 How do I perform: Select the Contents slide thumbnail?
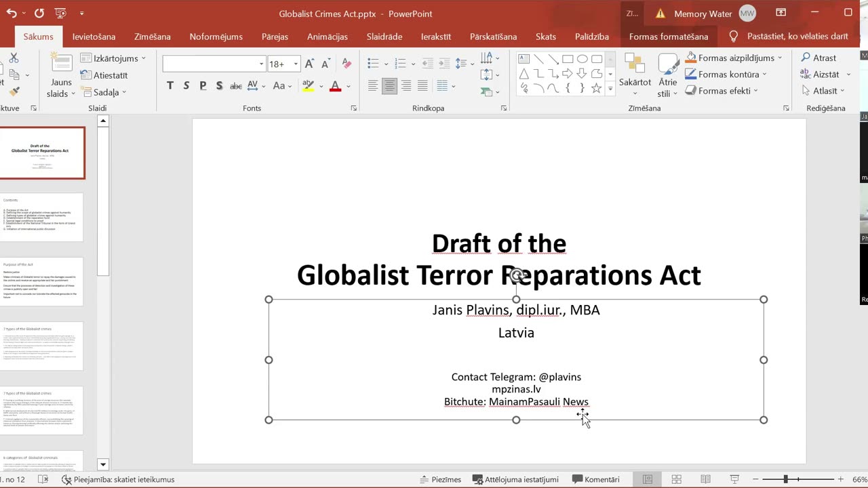tap(41, 217)
